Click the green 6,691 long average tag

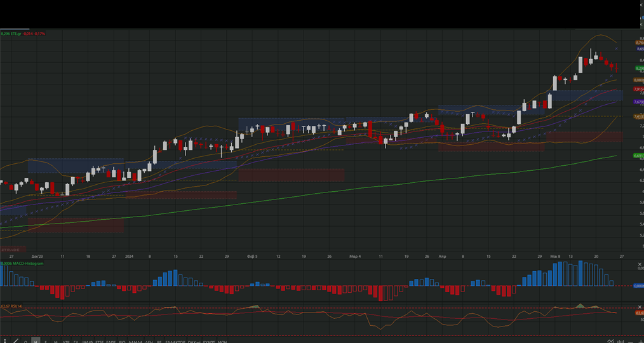[x=639, y=156]
